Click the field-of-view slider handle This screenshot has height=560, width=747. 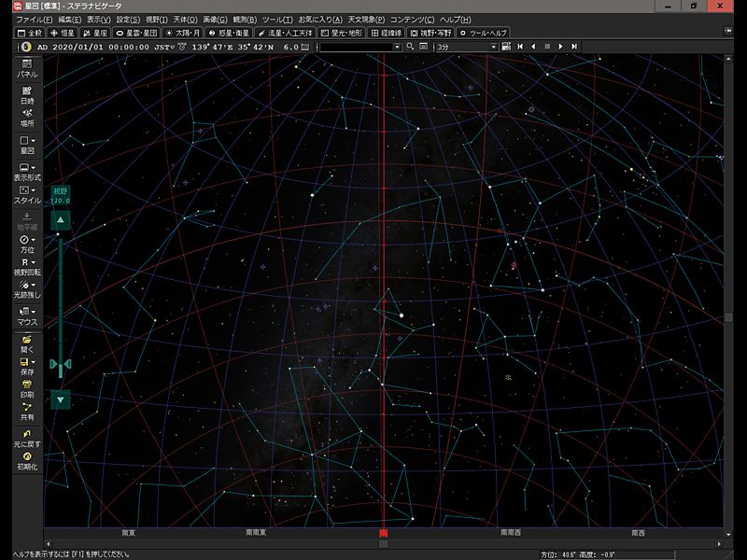[61, 364]
